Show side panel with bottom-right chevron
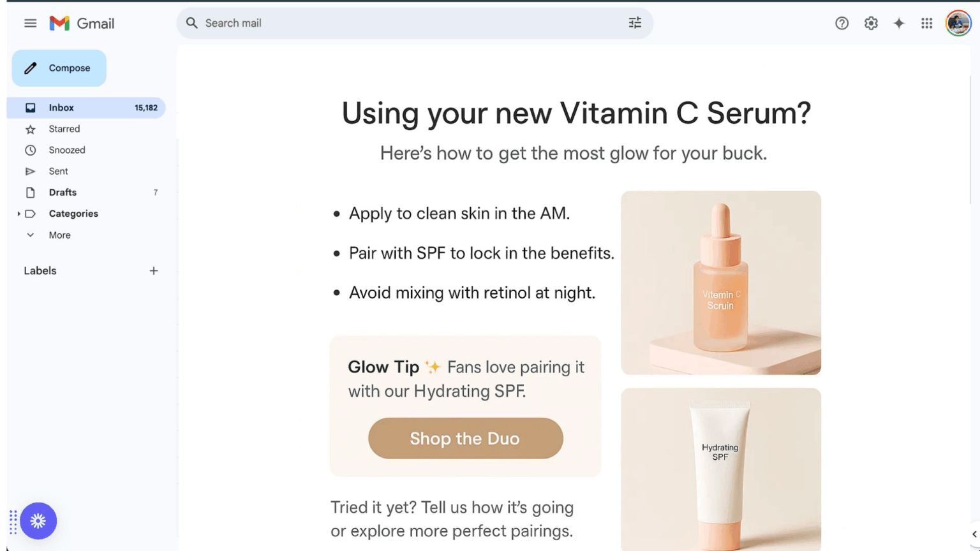 coord(974,534)
